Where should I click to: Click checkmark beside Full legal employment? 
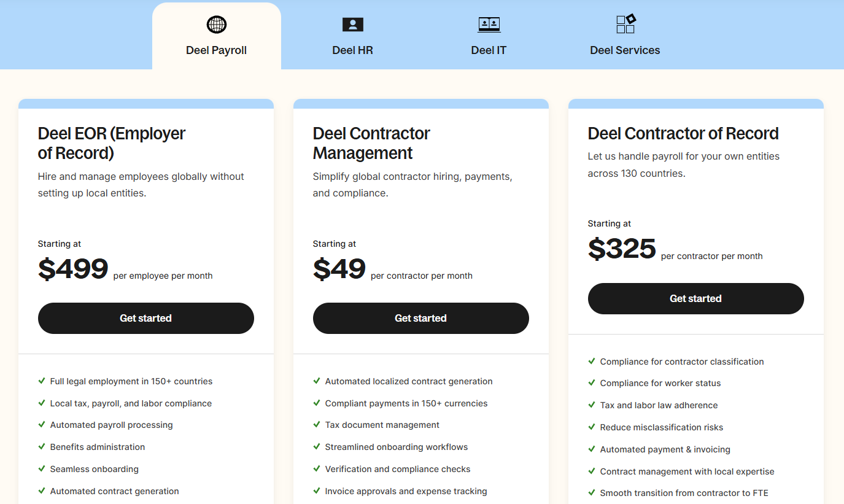click(42, 381)
